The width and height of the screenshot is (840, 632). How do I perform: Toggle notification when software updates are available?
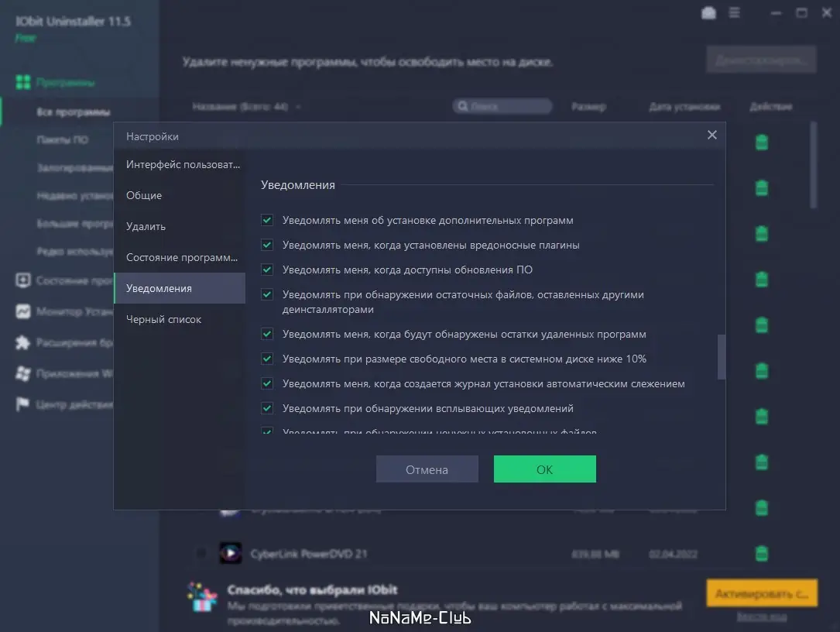[x=267, y=270]
